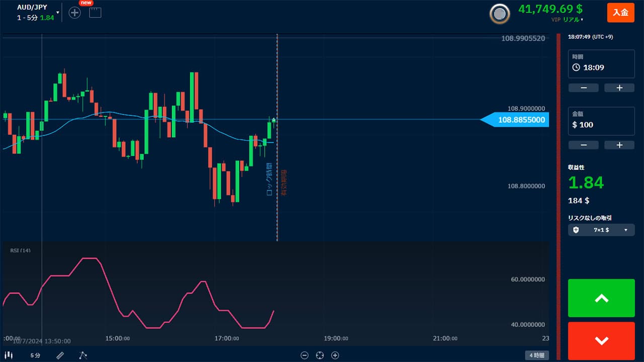The image size is (644, 362).
Task: Decrease trade amount with minus button
Action: tap(583, 145)
